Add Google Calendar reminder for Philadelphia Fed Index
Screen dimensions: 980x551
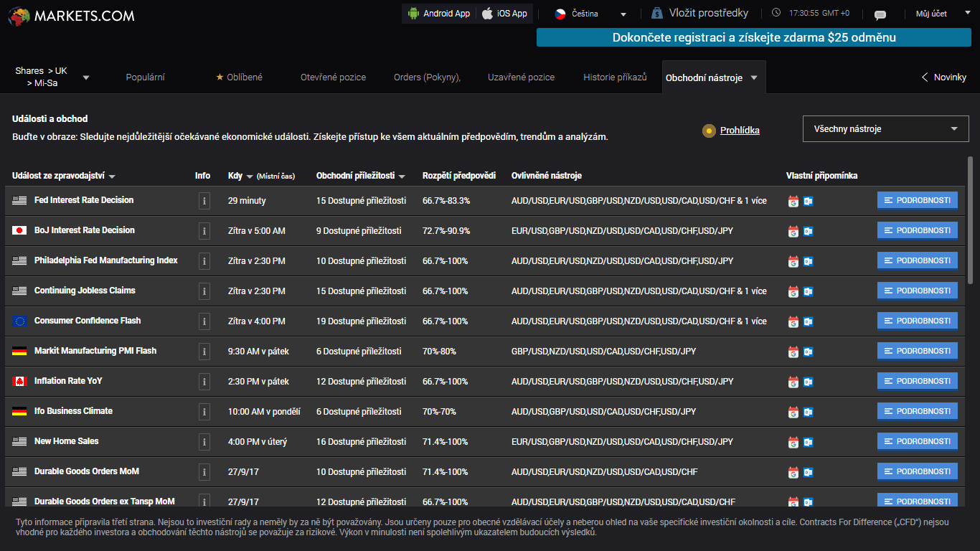click(793, 261)
